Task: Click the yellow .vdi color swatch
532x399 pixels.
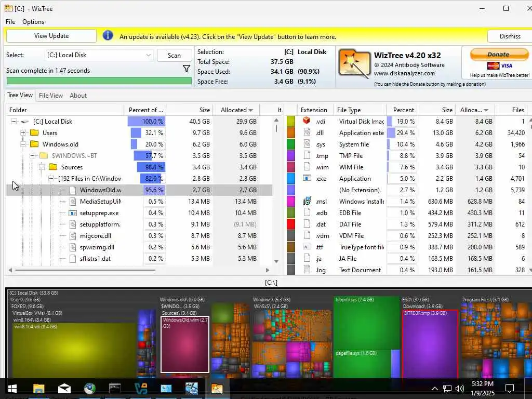Action: point(291,121)
